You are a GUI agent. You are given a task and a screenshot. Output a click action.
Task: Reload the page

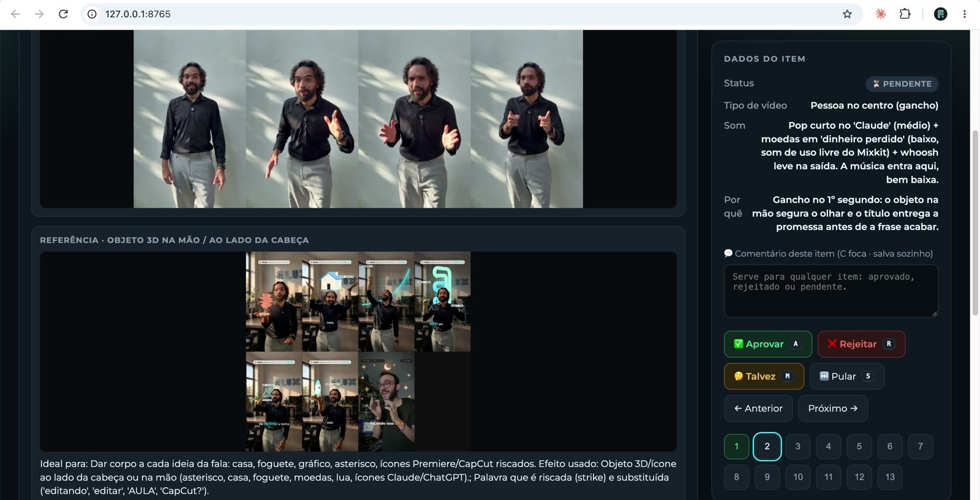click(63, 14)
